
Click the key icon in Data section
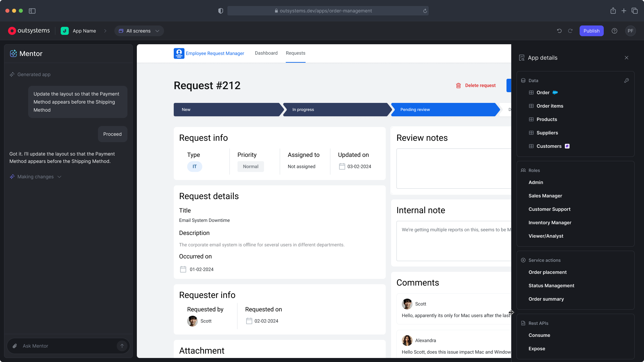tap(627, 80)
